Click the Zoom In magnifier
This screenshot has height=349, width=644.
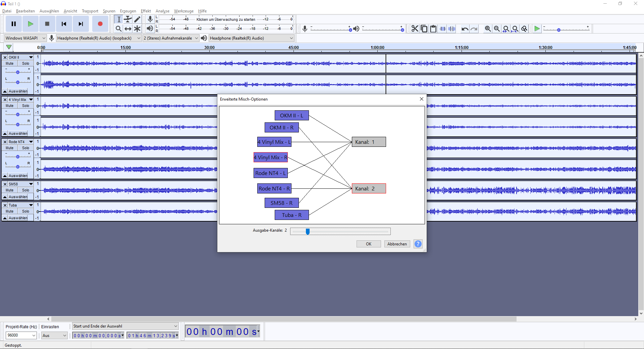tap(488, 29)
